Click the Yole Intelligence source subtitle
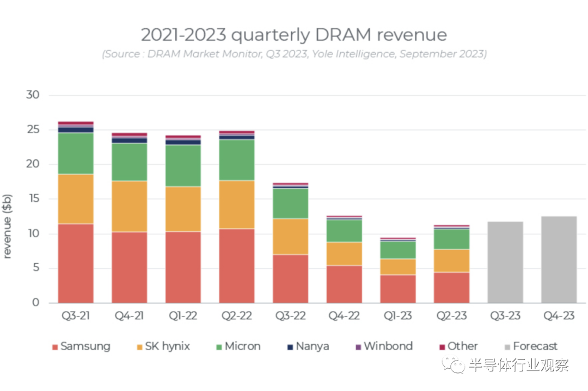The height and width of the screenshot is (391, 588). (294, 54)
